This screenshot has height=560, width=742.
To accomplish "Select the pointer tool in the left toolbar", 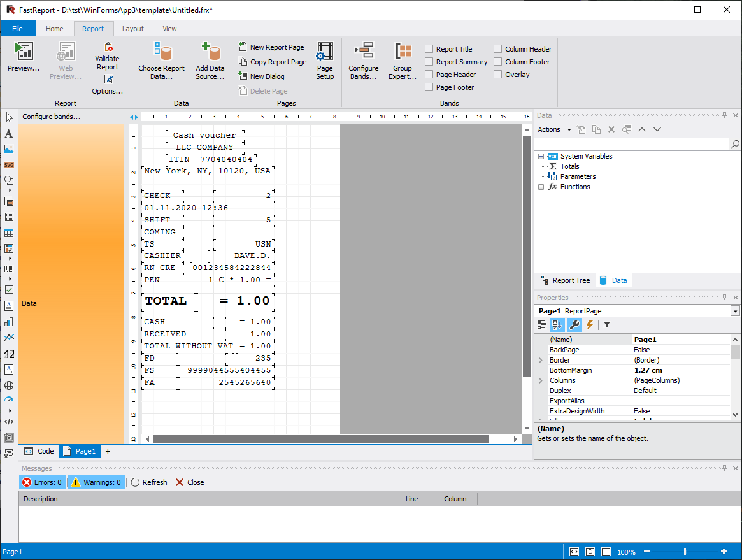I will point(9,117).
